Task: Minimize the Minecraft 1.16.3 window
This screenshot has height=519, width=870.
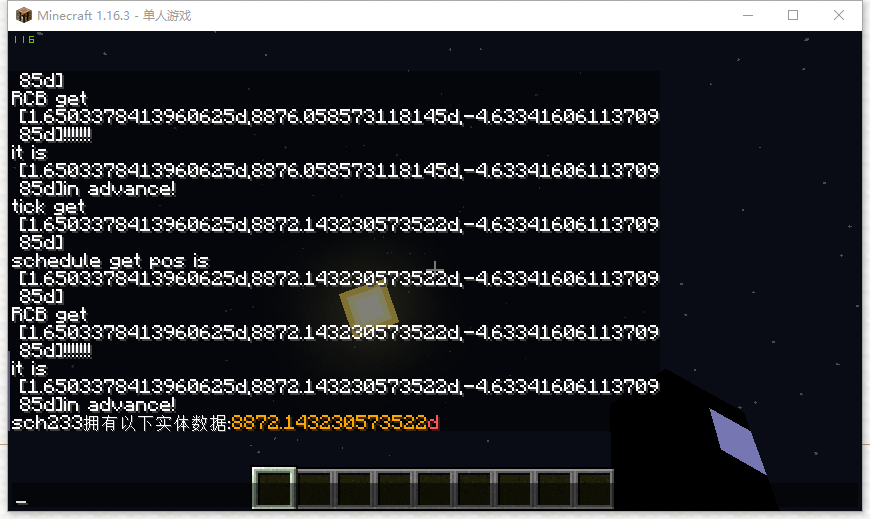Action: pos(747,15)
